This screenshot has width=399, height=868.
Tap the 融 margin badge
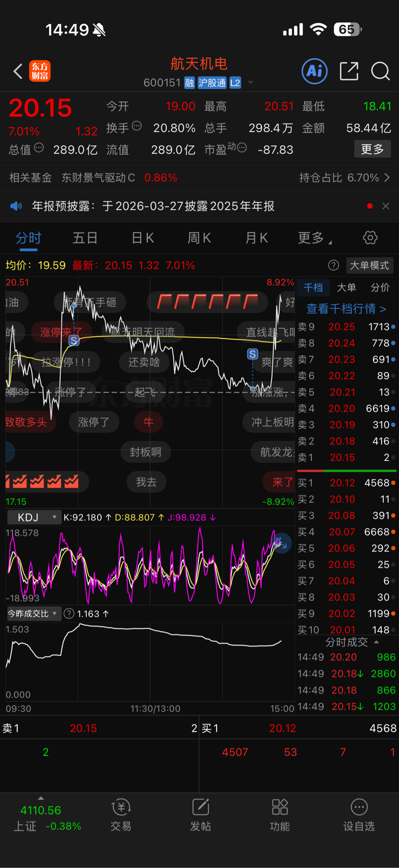click(189, 83)
